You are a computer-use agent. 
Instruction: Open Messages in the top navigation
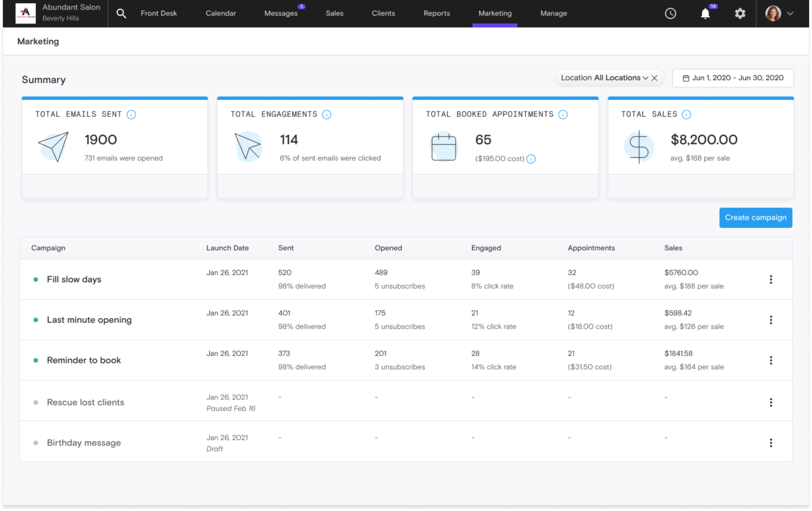(281, 14)
